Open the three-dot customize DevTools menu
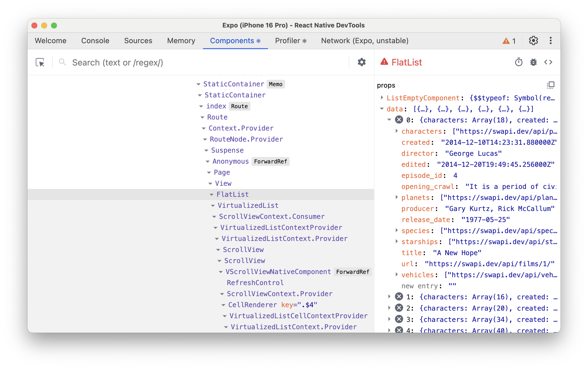Viewport: 588px width, 369px height. 551,40
